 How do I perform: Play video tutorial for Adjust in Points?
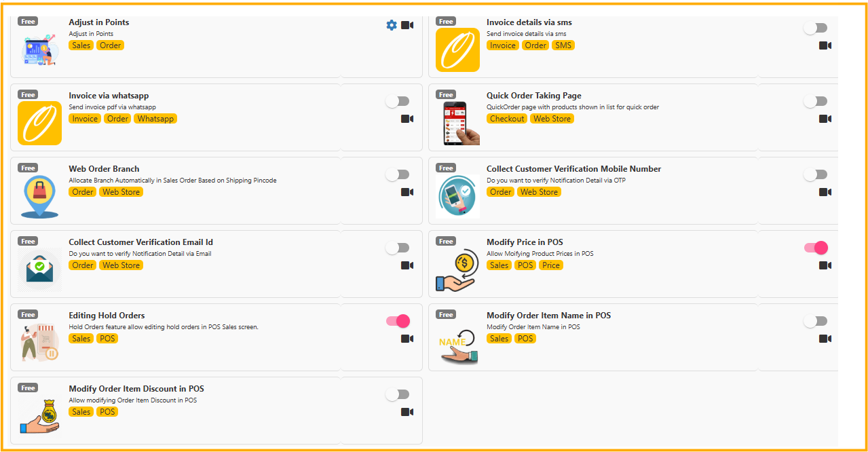tap(407, 24)
